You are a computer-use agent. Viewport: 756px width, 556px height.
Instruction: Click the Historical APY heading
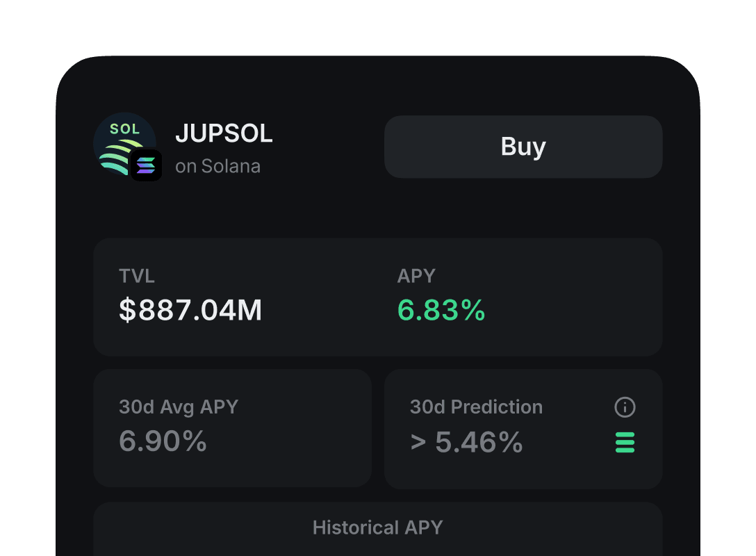(377, 528)
